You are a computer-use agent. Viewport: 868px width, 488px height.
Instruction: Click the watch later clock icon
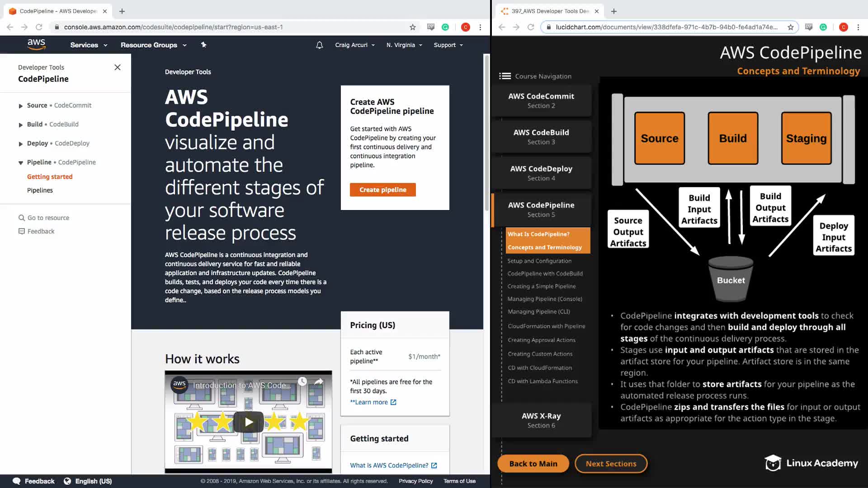tap(302, 382)
